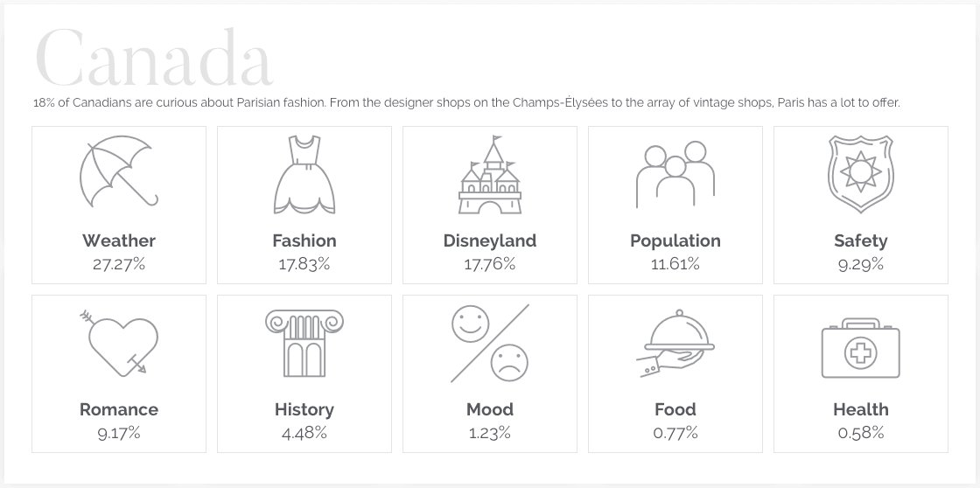The height and width of the screenshot is (488, 980).
Task: Click the Population 11.61% value
Action: 675,264
